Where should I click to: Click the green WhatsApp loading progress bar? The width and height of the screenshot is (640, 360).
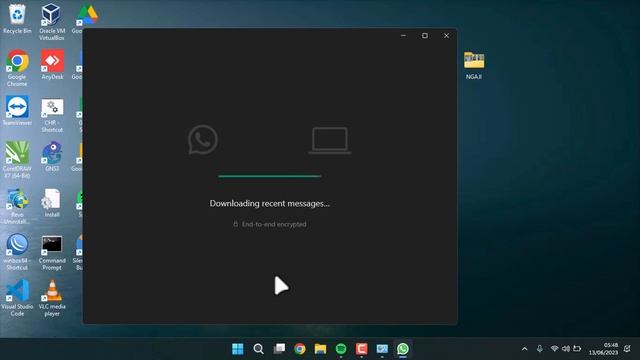coord(269,176)
